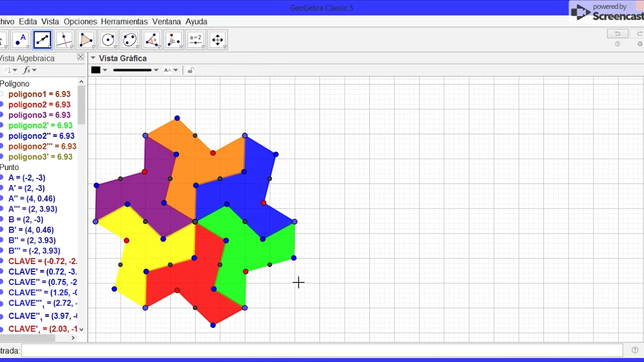644x362 pixels.
Task: Toggle visibility of polígono3
Action: click(2, 115)
